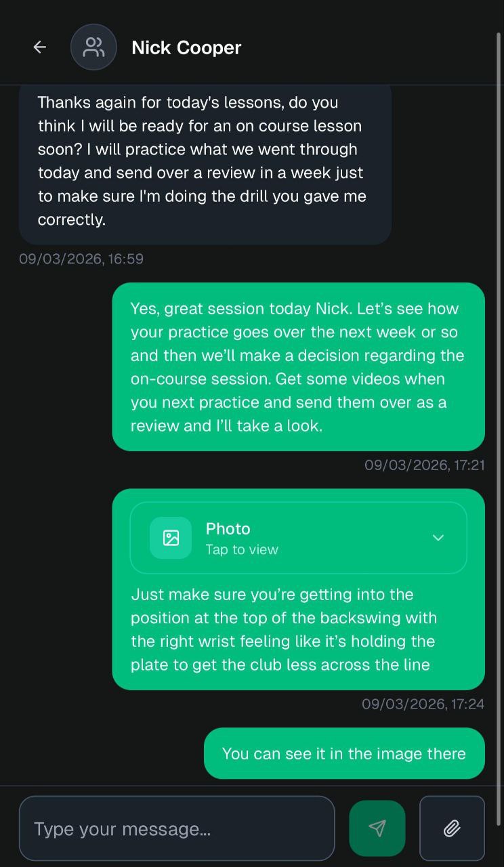The image size is (504, 867).
Task: Tap the timestamp under Nick's first message
Action: coord(81,259)
